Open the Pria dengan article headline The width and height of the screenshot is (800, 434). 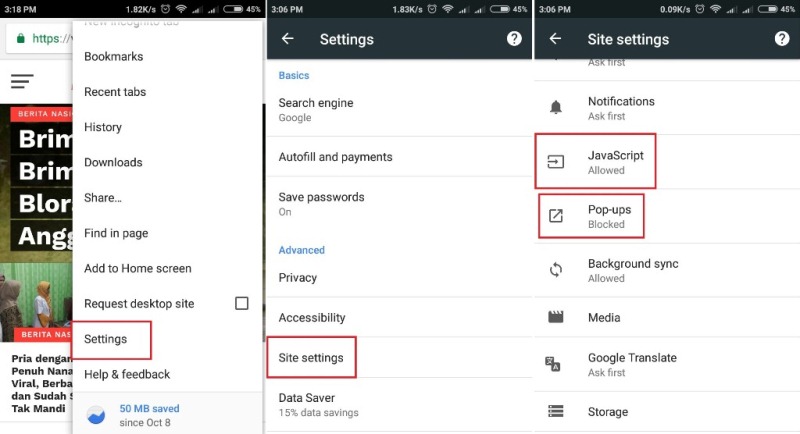pyautogui.click(x=42, y=384)
